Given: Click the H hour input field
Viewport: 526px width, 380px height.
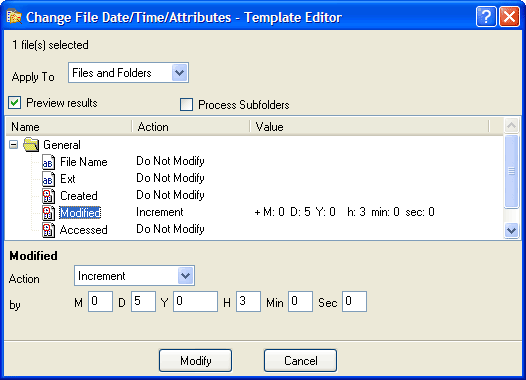Looking at the screenshot, I should [x=248, y=302].
